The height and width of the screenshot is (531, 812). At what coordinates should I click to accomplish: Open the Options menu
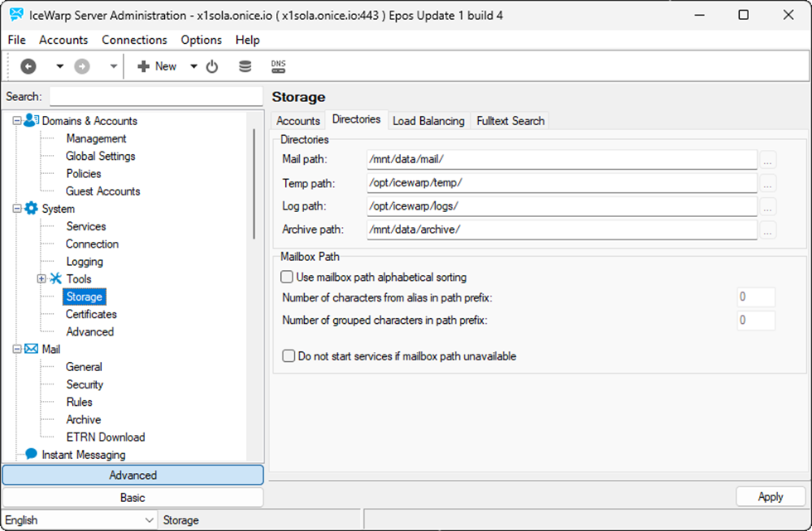tap(201, 40)
